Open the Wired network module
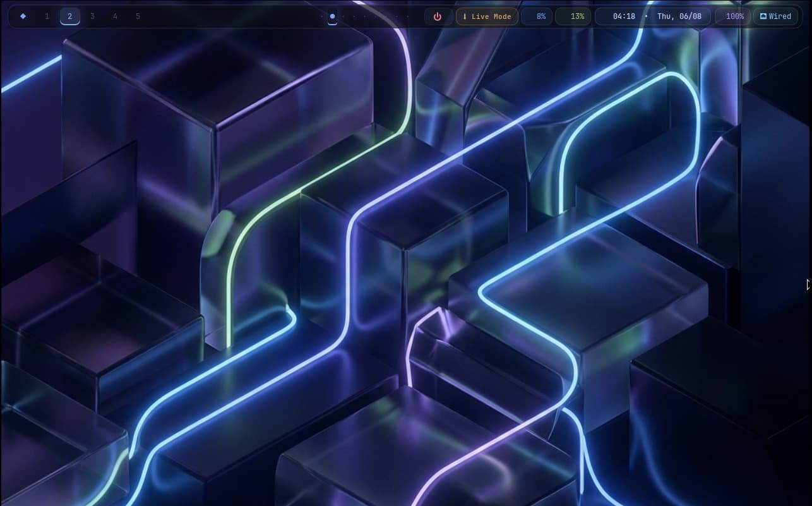Viewport: 812px width, 506px height. point(775,16)
